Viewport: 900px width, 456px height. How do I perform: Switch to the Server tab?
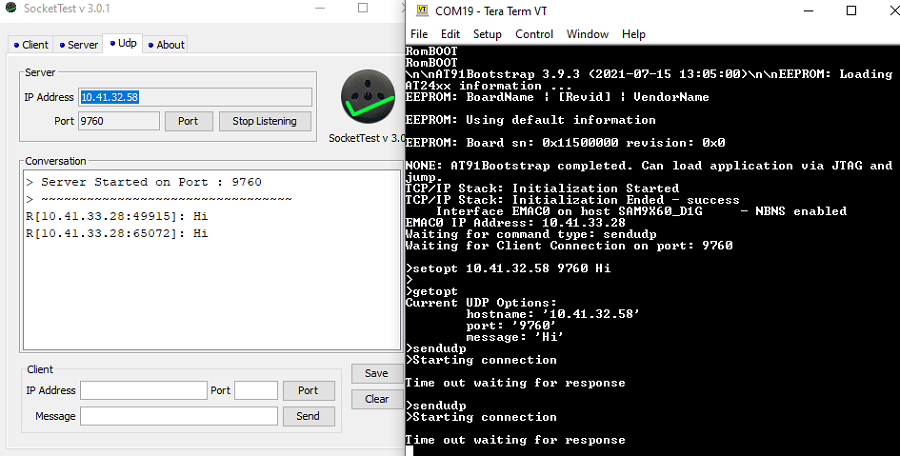[78, 45]
